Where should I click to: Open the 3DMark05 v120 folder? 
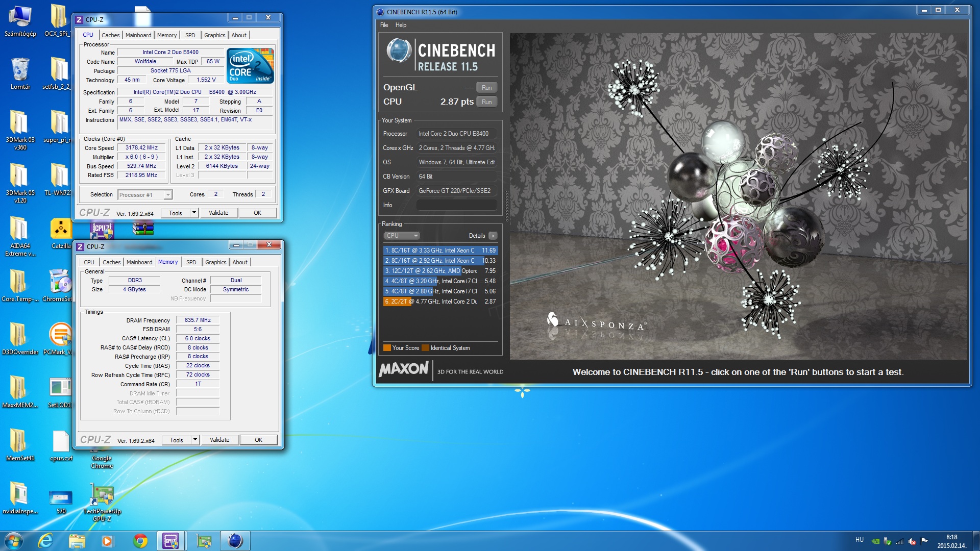click(20, 183)
